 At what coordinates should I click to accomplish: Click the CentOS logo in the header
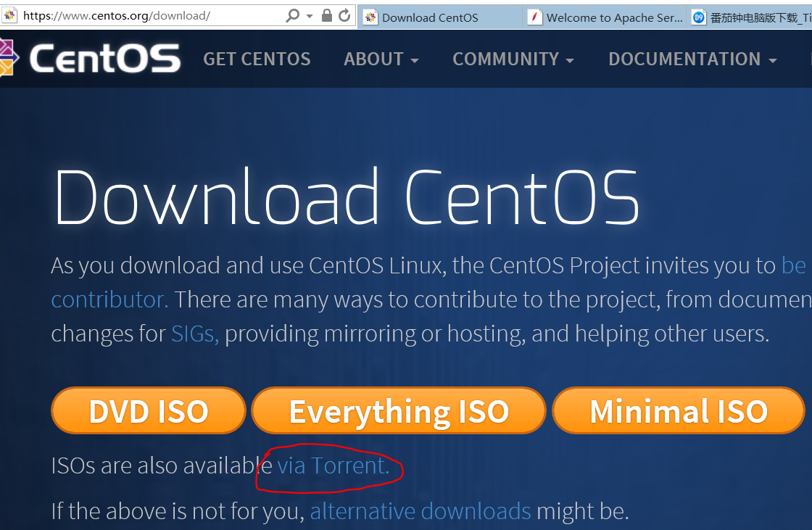click(x=90, y=58)
